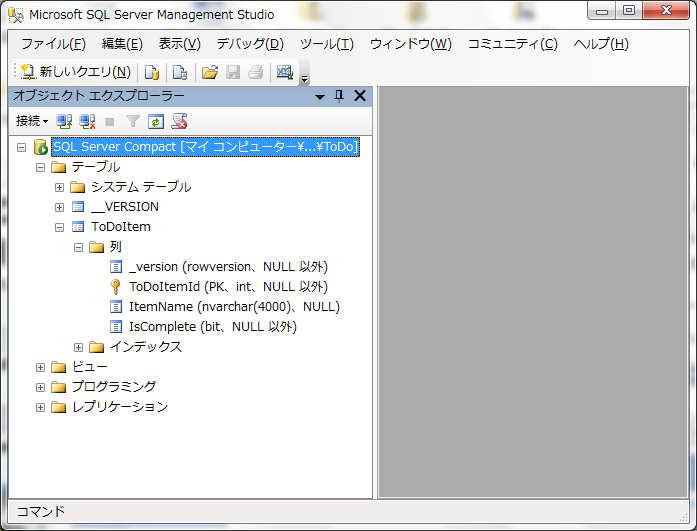697x531 pixels.
Task: Select the __VERSION table
Action: 125,207
